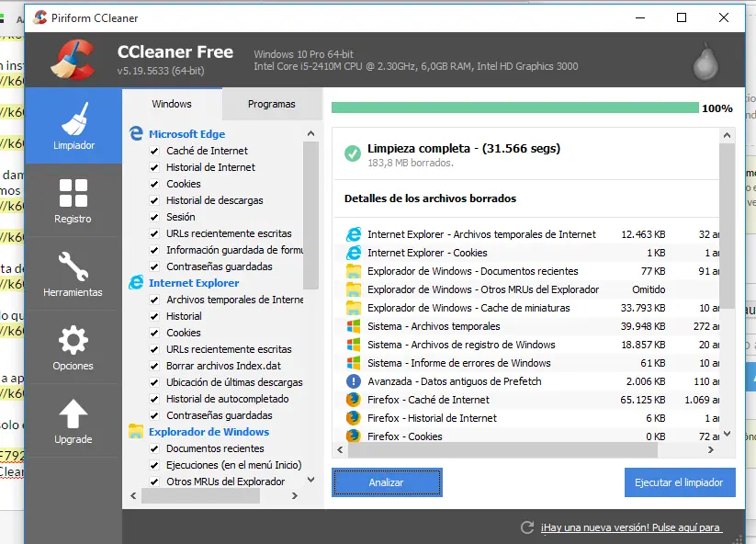
Task: Open the Opciones gear section
Action: pos(73,347)
